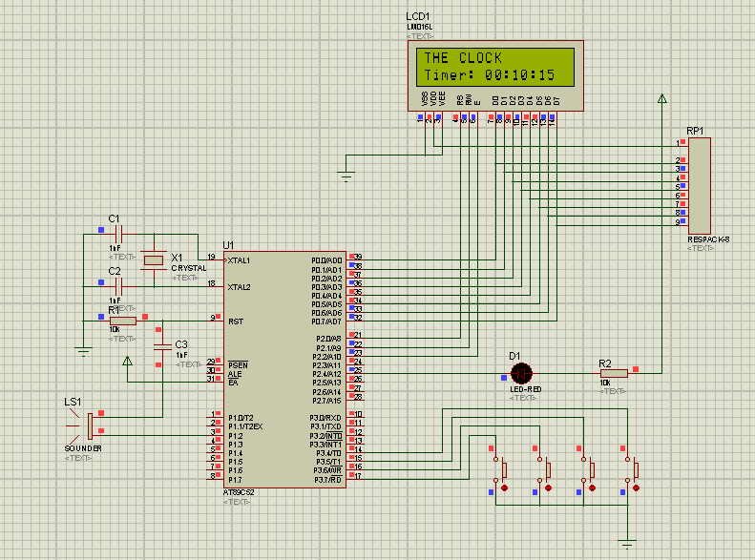
Task: Click the 'R2' reference label
Action: click(605, 363)
